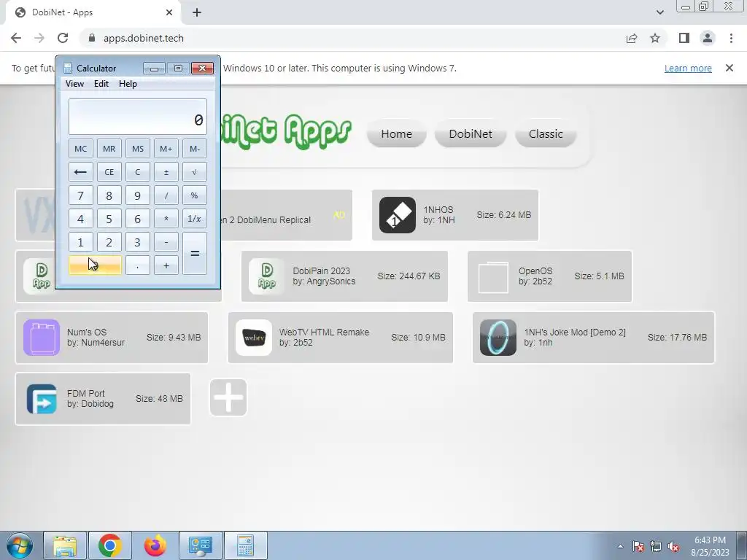Image resolution: width=747 pixels, height=560 pixels.
Task: Click Calculator plus button
Action: pos(166,265)
